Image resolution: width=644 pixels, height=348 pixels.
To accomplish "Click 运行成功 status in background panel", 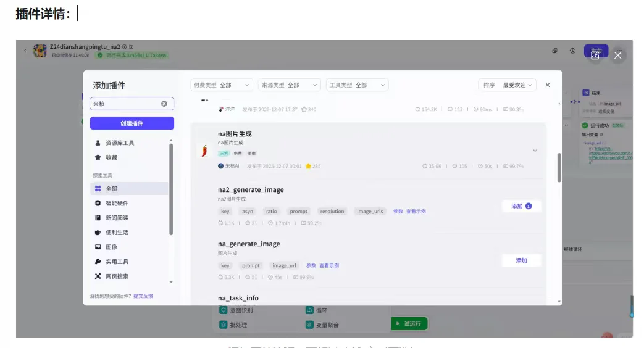I will coord(599,126).
